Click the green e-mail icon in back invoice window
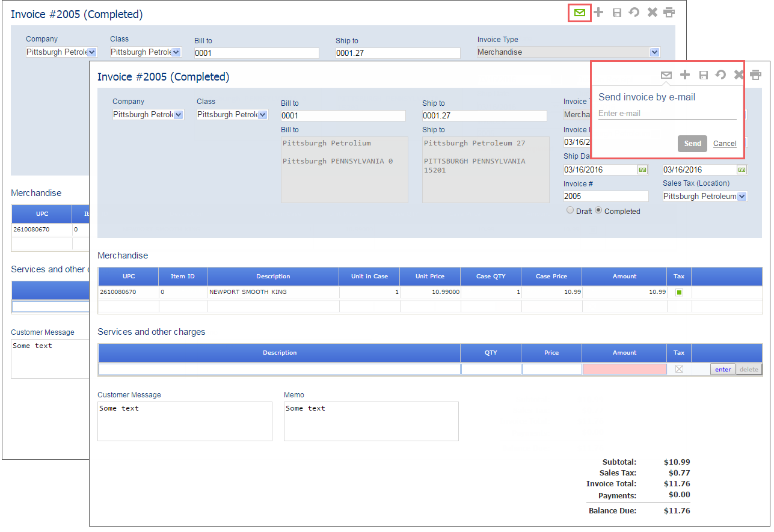This screenshot has width=774, height=532. tap(579, 13)
